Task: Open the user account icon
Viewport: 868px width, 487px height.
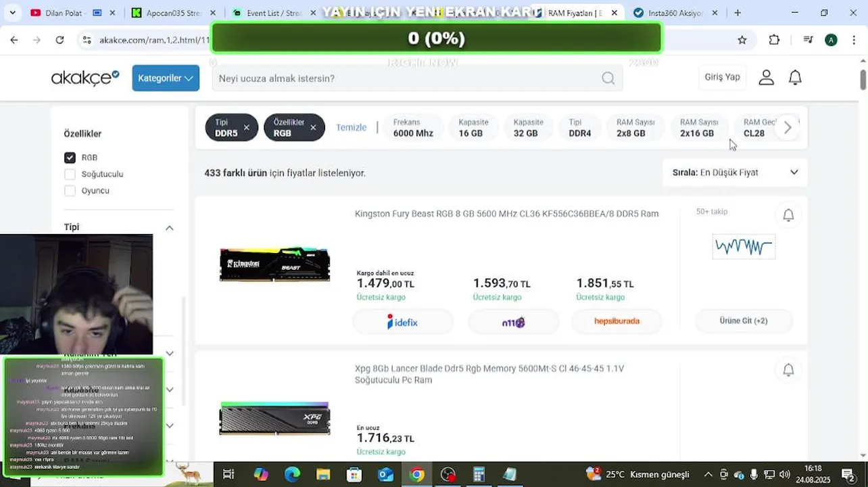Action: [x=766, y=78]
